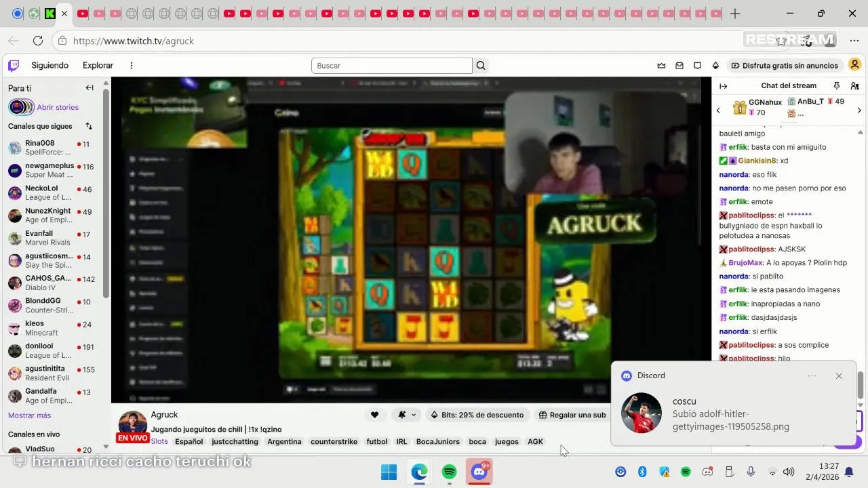Click the taskbar microphone icon
The image size is (868, 488).
pos(751,472)
